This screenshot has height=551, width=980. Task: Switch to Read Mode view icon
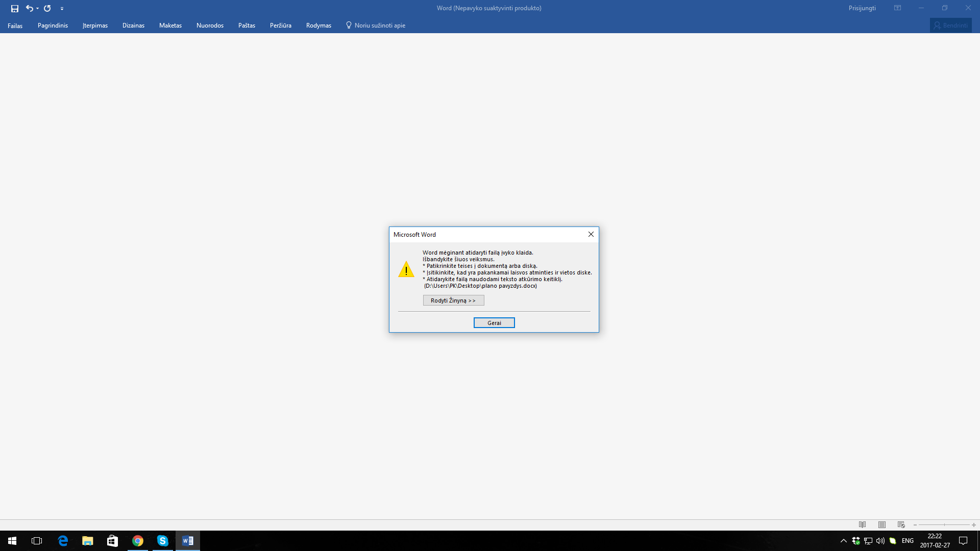click(x=862, y=525)
